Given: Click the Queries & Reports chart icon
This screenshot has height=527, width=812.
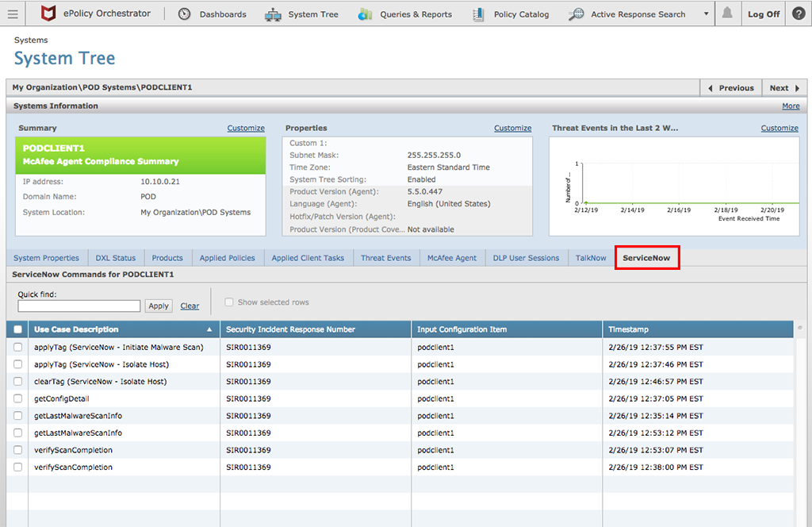Looking at the screenshot, I should pyautogui.click(x=365, y=14).
